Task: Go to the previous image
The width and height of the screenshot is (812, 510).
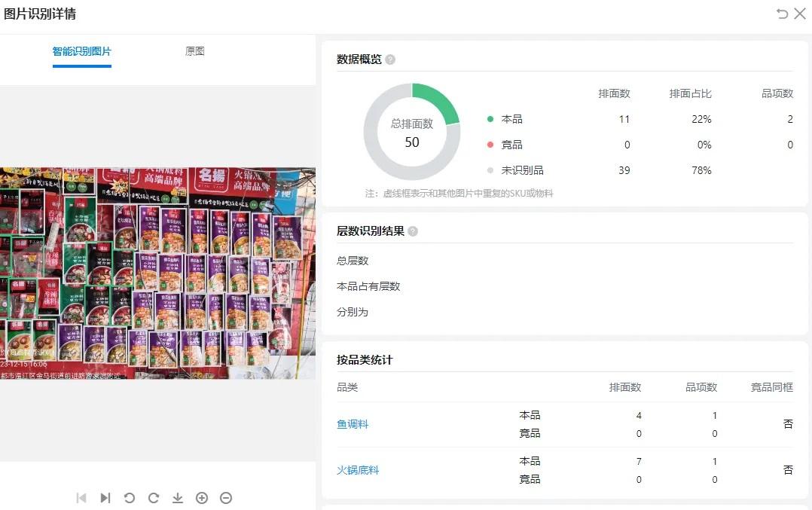Action: point(81,498)
